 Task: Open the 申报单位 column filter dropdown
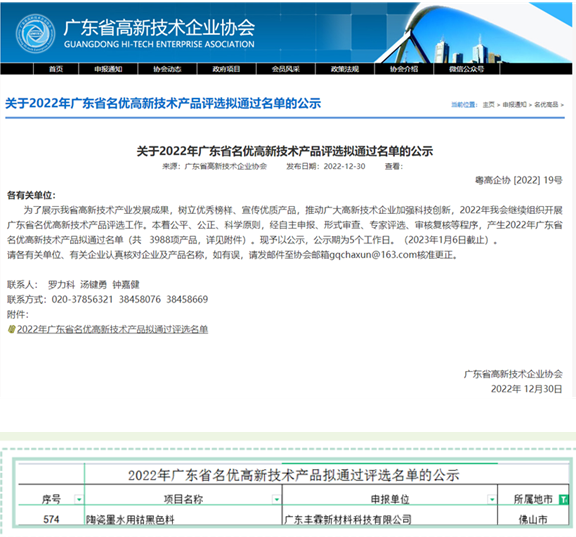point(491,499)
